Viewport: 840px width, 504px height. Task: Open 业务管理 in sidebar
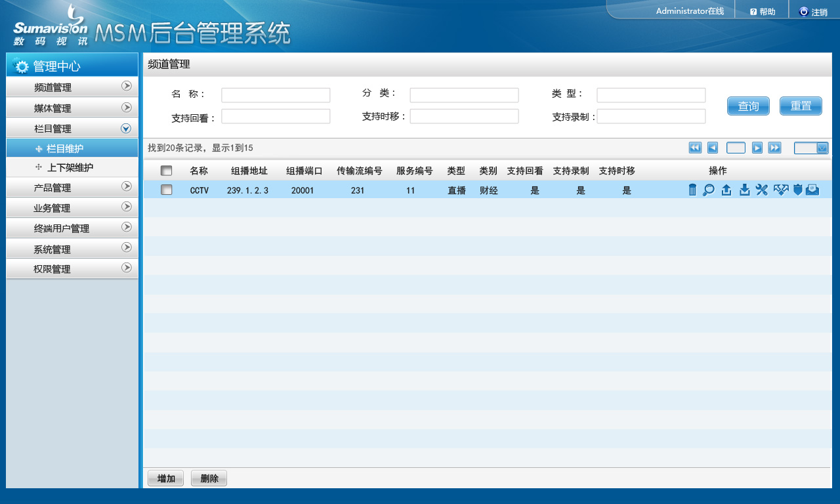point(72,208)
